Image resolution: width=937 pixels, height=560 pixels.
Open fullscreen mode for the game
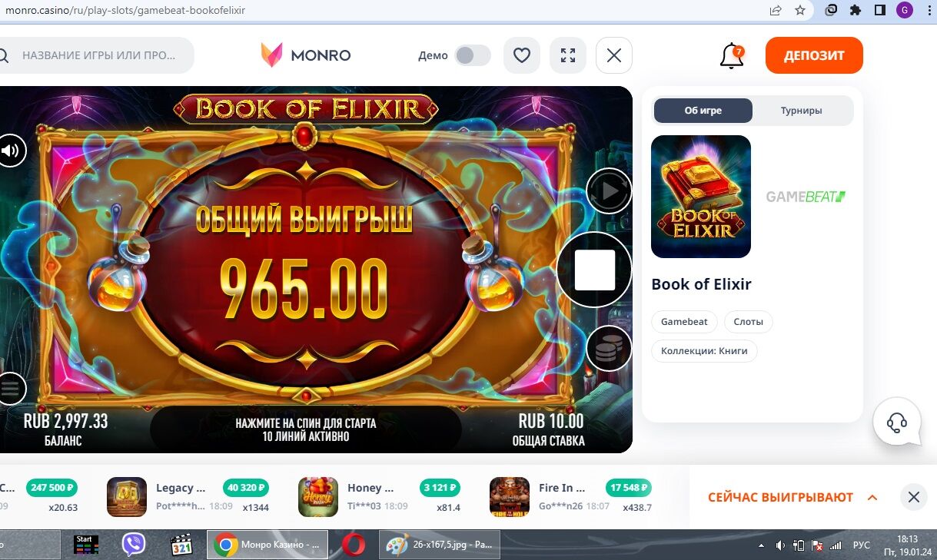pyautogui.click(x=568, y=55)
